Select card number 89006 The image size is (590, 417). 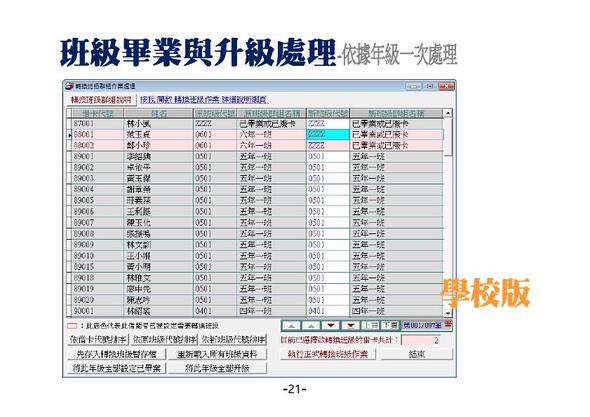click(x=97, y=212)
